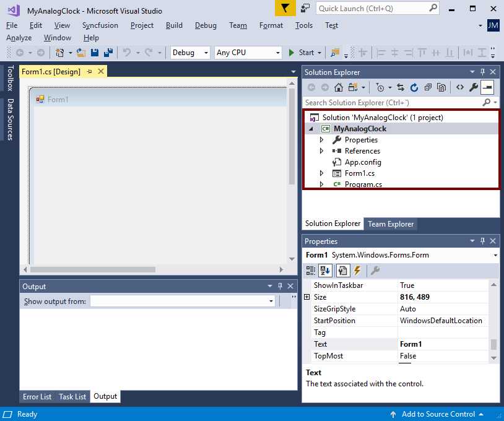Toggle Alphabetical sort in Properties panel

pos(325,271)
